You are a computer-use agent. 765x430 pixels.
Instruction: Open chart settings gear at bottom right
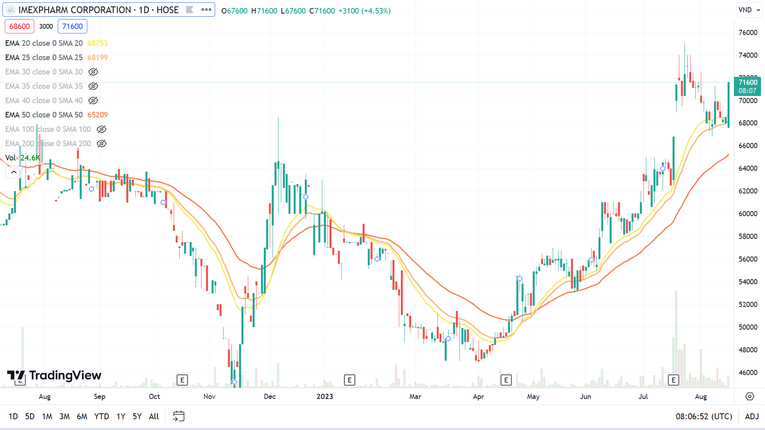pyautogui.click(x=750, y=396)
